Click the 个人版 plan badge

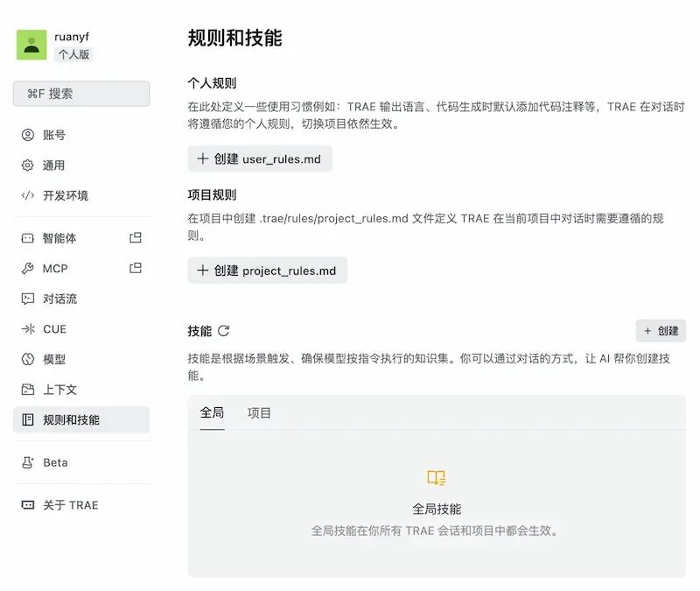click(73, 54)
